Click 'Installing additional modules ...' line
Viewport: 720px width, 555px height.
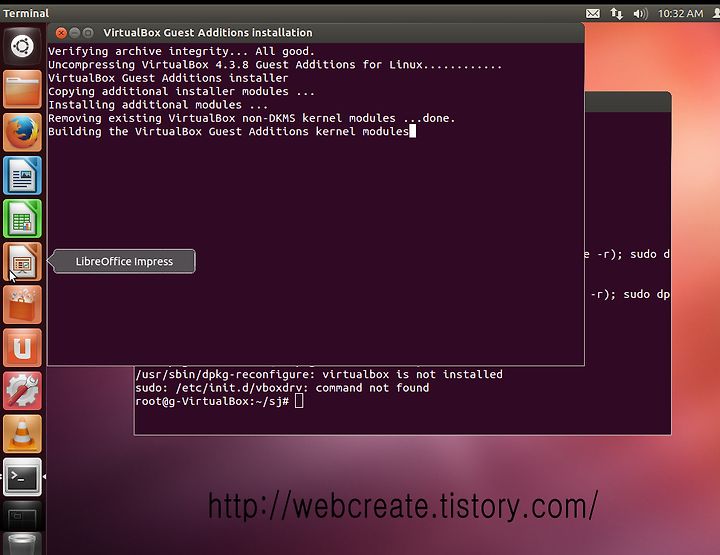pos(158,105)
